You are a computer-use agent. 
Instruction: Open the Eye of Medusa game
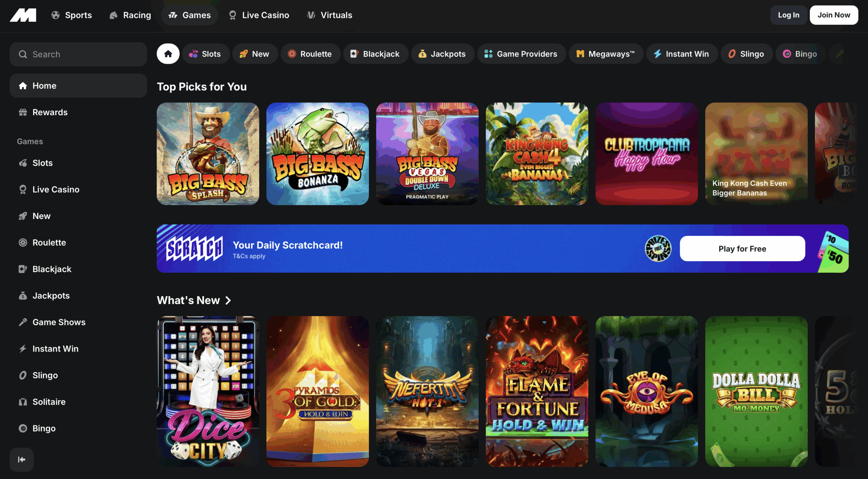(x=647, y=391)
